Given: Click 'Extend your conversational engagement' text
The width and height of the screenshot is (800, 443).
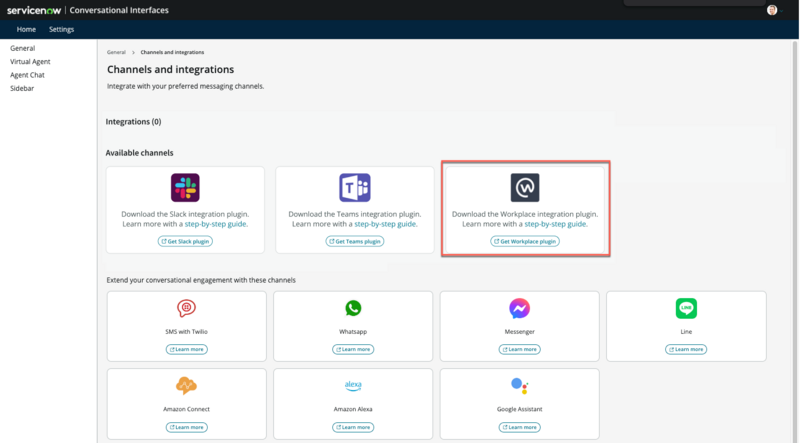Looking at the screenshot, I should (x=201, y=280).
